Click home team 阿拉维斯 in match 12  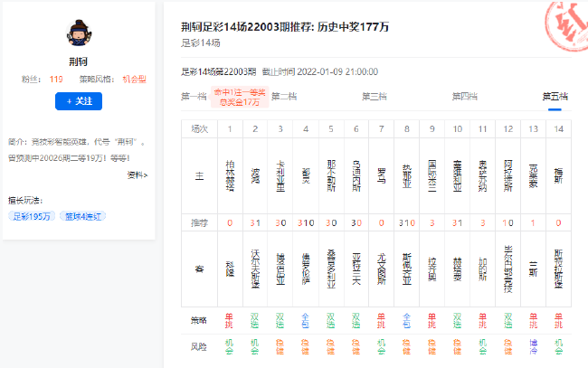tap(508, 175)
